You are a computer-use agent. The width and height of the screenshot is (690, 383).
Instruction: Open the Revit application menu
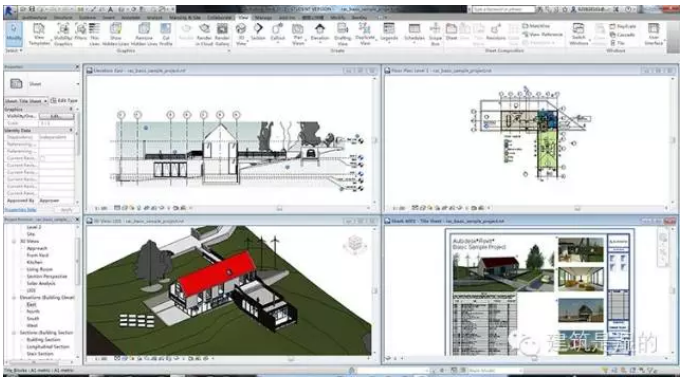coord(10,11)
